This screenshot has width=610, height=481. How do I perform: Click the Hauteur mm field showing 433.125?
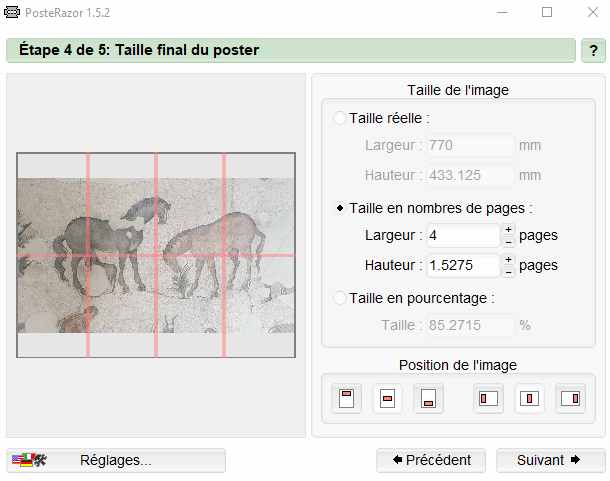tap(470, 175)
